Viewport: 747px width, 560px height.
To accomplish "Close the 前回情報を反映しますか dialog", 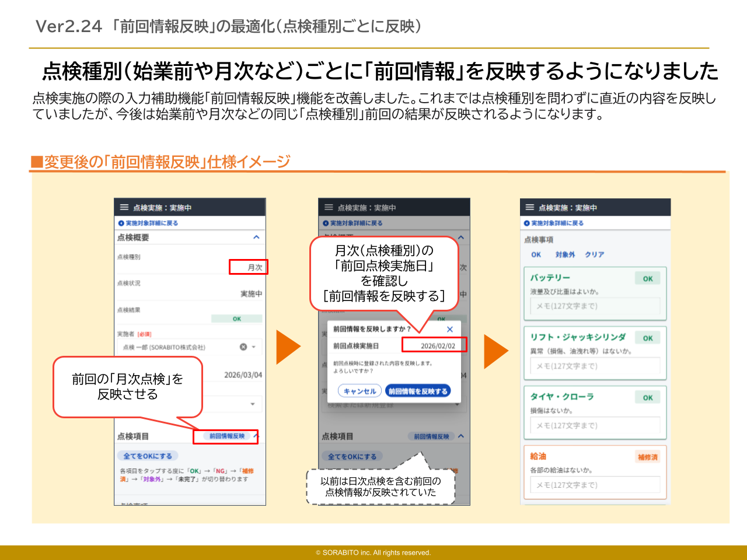I will [x=449, y=330].
